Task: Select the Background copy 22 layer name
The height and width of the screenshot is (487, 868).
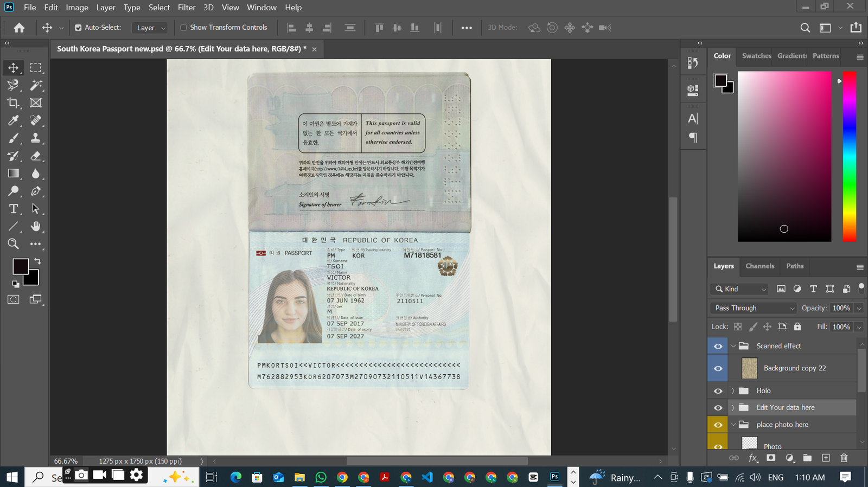Action: [x=795, y=368]
